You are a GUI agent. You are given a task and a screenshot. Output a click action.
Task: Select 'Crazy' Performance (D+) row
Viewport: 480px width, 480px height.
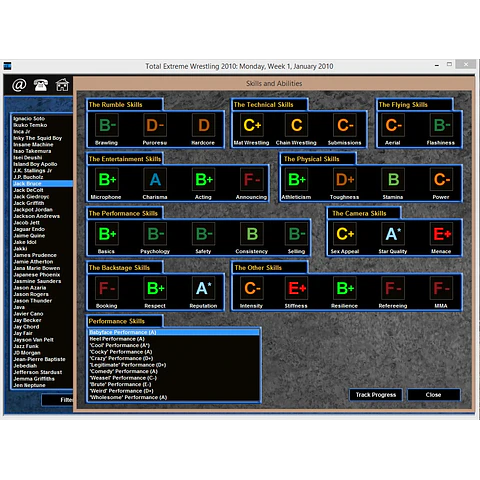click(174, 358)
